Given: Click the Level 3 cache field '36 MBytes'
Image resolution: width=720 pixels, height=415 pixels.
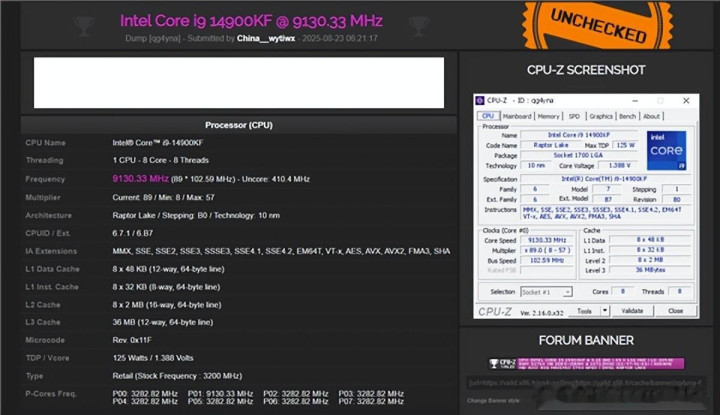Looking at the screenshot, I should (650, 270).
